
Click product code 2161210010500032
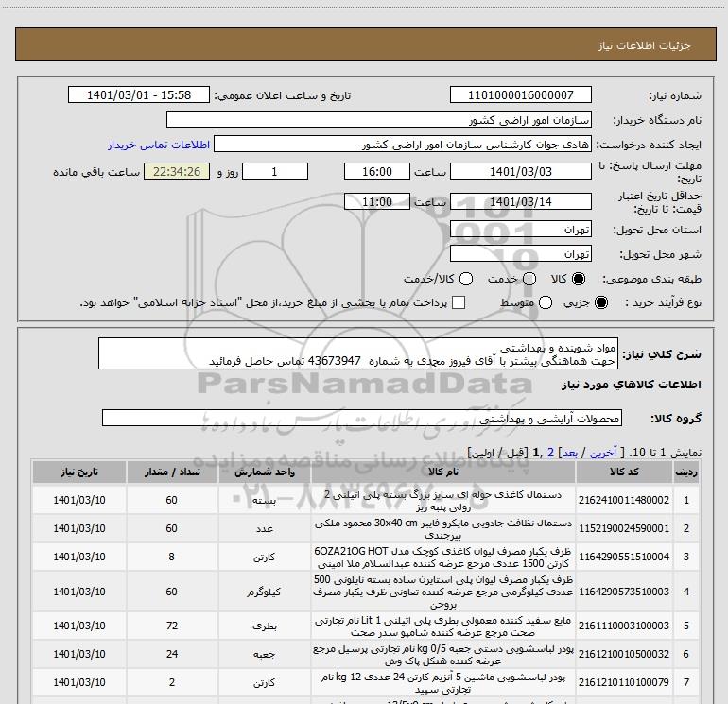coord(624,654)
